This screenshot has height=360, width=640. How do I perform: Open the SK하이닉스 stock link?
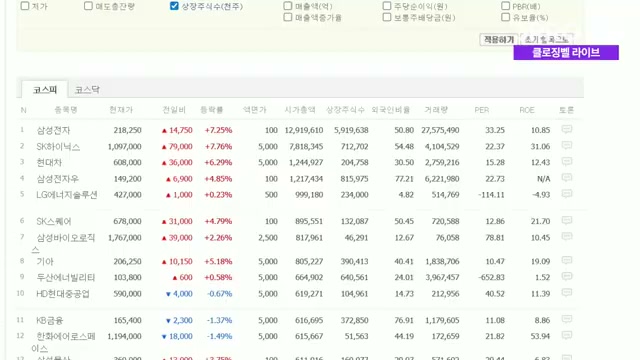point(58,147)
